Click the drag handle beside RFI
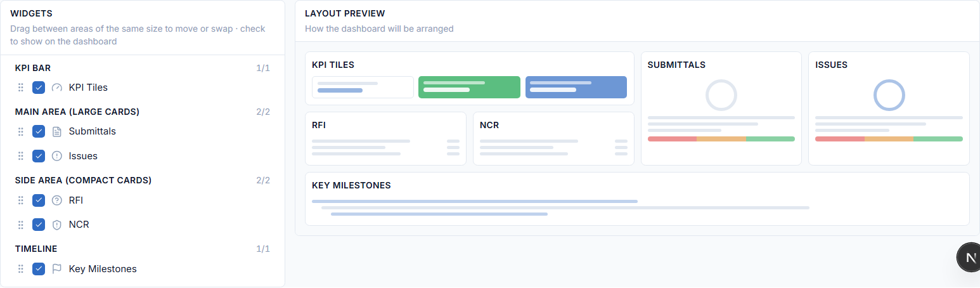 pos(21,200)
